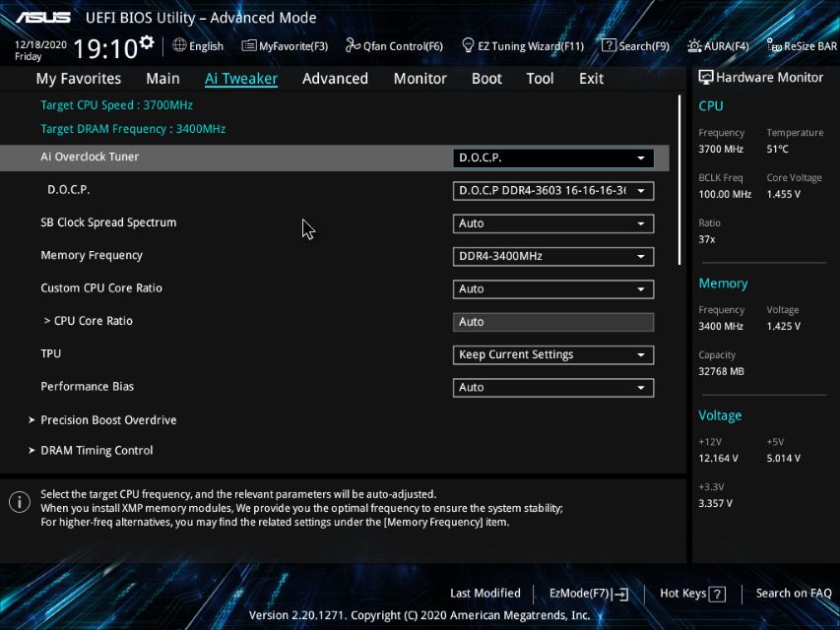The width and height of the screenshot is (840, 630).
Task: Select the Custom CPU Core Ratio label
Action: (x=101, y=288)
